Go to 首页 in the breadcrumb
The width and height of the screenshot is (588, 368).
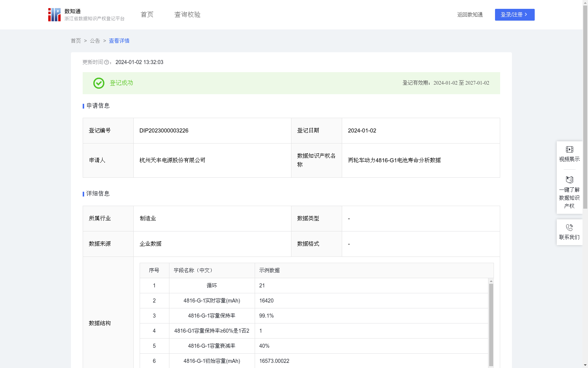[x=76, y=41]
